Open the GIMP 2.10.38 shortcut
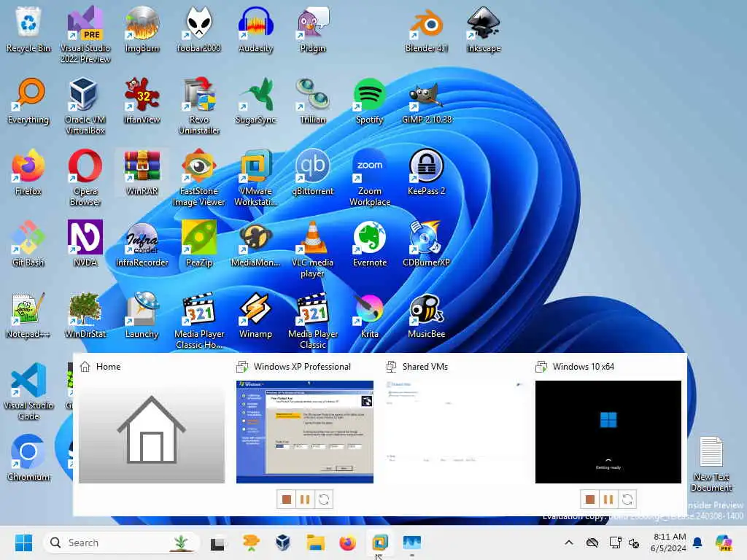Image resolution: width=747 pixels, height=560 pixels. tap(426, 101)
